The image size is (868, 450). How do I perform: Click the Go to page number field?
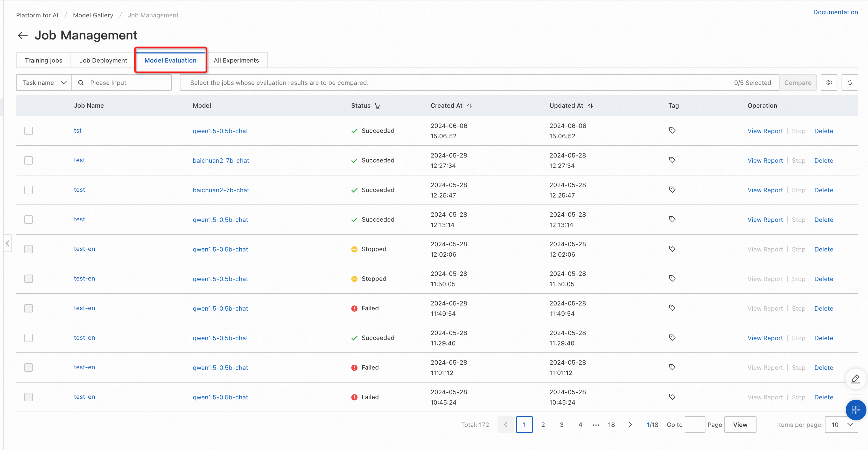pyautogui.click(x=695, y=425)
